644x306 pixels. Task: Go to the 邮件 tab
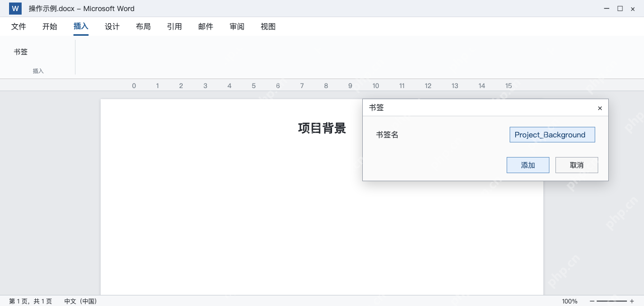206,27
